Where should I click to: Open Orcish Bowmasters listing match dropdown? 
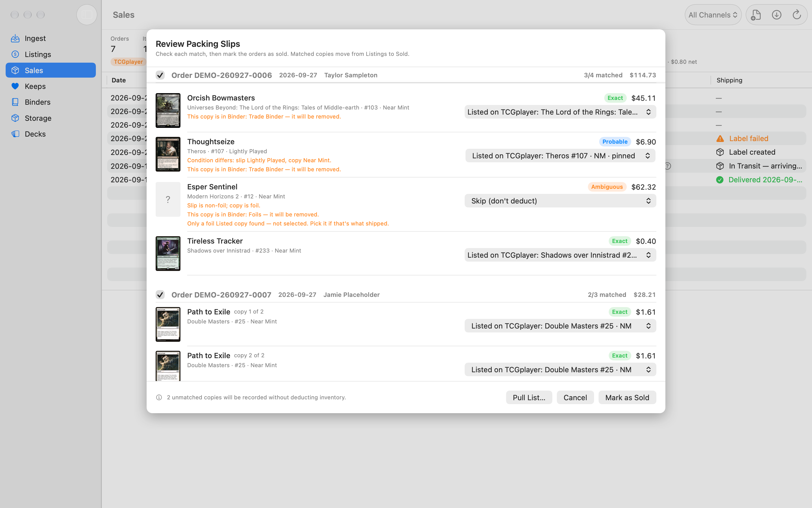click(x=560, y=112)
